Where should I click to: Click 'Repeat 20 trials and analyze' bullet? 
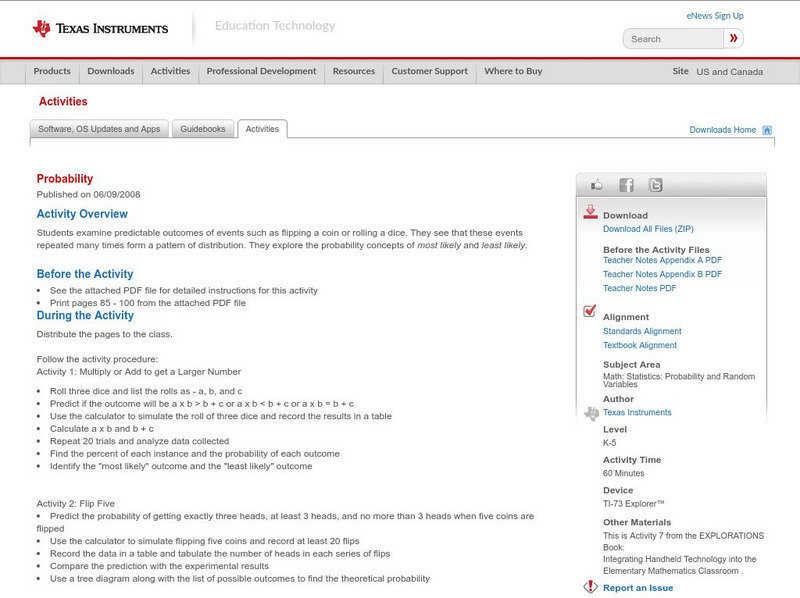coord(139,441)
